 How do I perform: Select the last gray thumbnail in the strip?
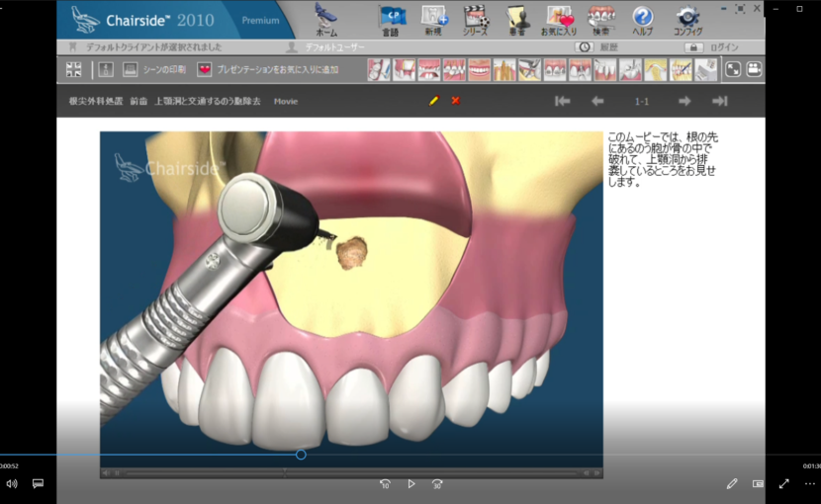[705, 69]
